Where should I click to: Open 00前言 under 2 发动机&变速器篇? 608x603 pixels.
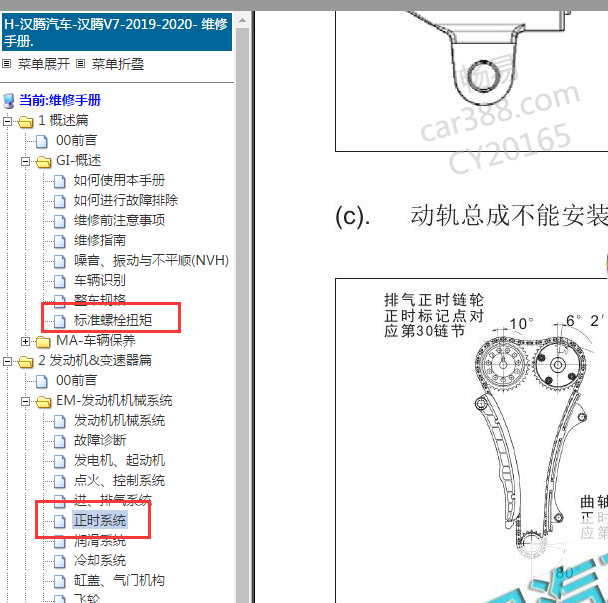(76, 380)
